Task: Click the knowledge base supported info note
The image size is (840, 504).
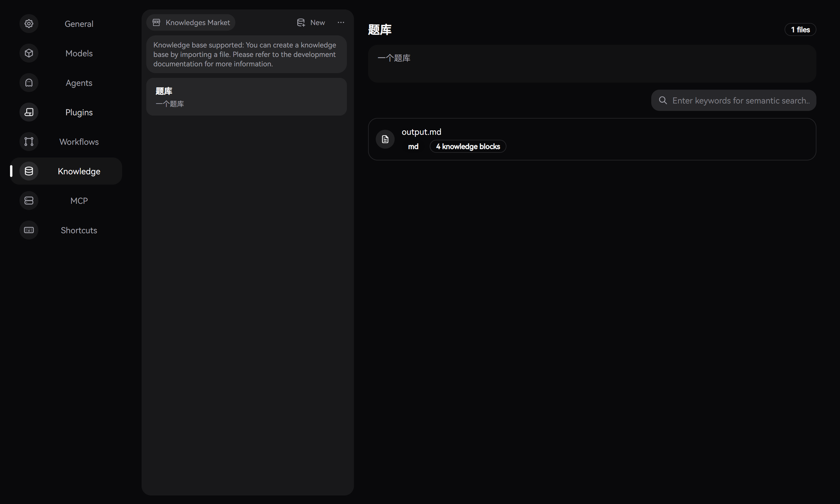Action: [246, 54]
